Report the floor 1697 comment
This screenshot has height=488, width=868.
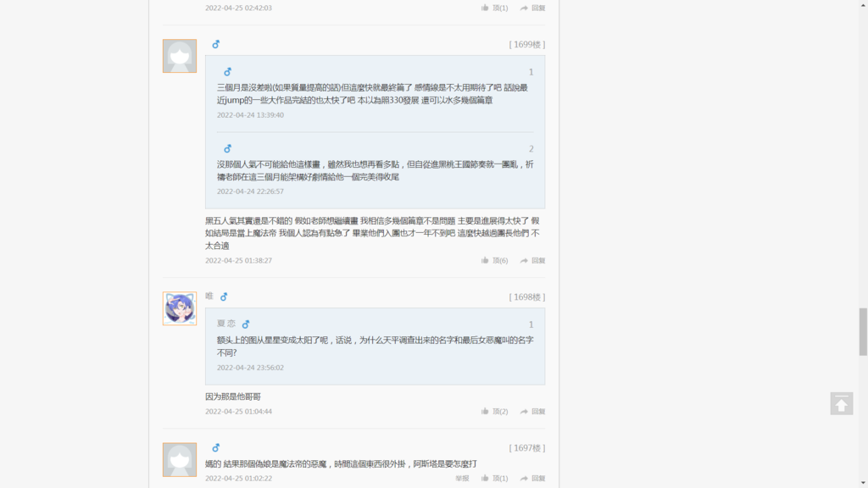click(462, 479)
